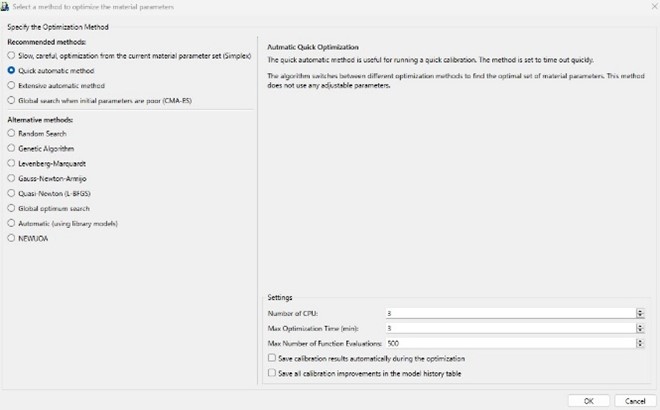Choose Quasi-Newton (L-BFGS) method

pyautogui.click(x=11, y=192)
